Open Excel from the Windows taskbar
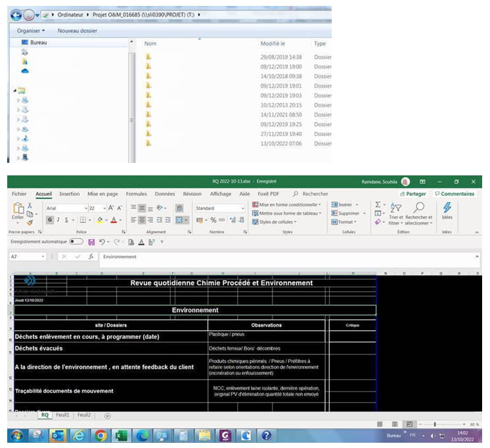The image size is (490, 448). 121,435
